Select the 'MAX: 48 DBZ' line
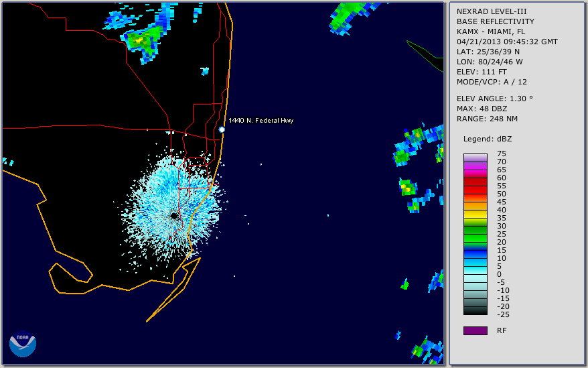The image size is (588, 368). [482, 109]
